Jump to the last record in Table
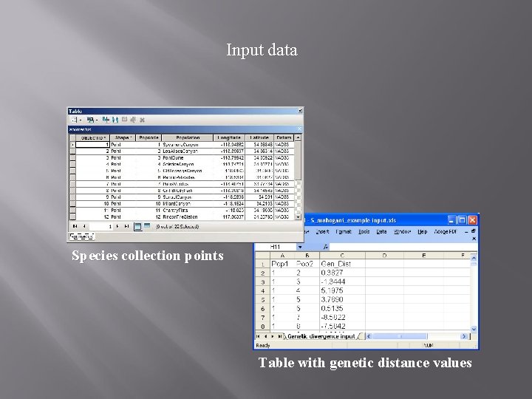 click(126, 226)
